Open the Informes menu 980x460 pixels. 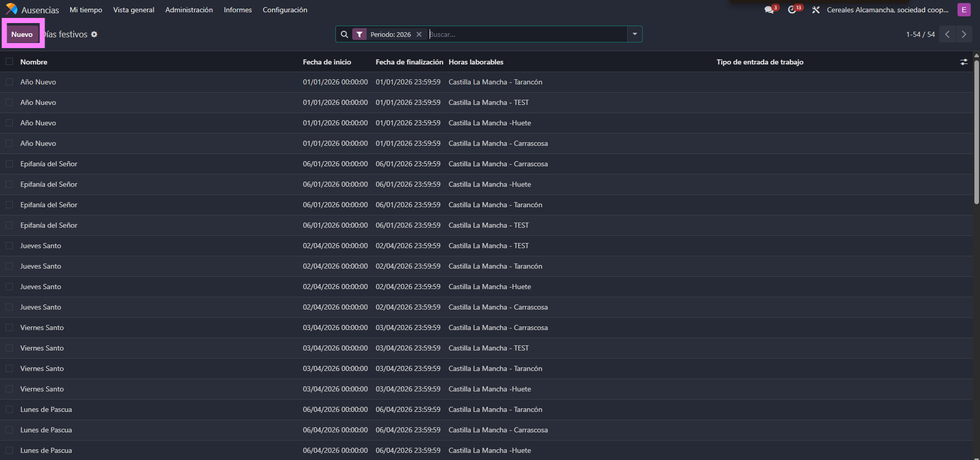pos(238,10)
